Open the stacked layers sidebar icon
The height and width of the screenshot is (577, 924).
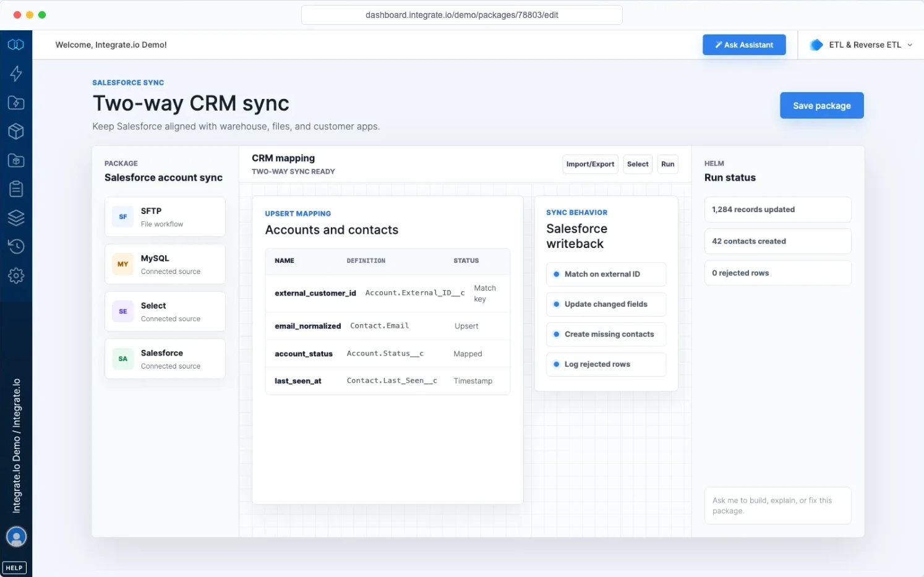click(x=16, y=218)
